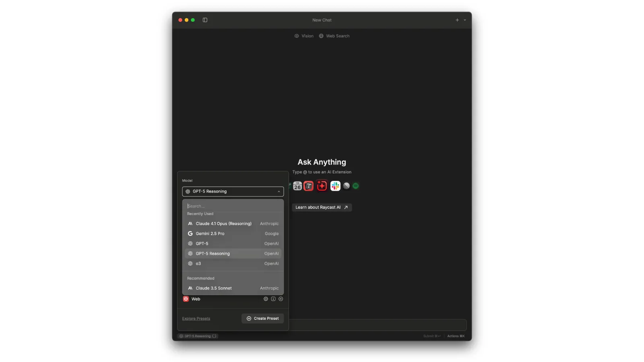This screenshot has width=644, height=362.
Task: Open settings gear for Web tool
Action: pos(266,299)
